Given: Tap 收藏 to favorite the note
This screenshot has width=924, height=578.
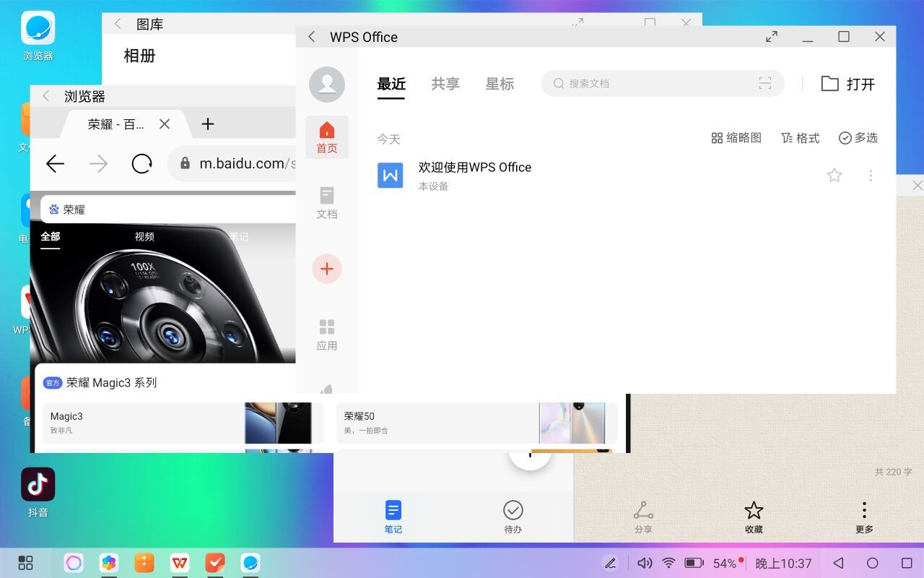Looking at the screenshot, I should coord(754,517).
